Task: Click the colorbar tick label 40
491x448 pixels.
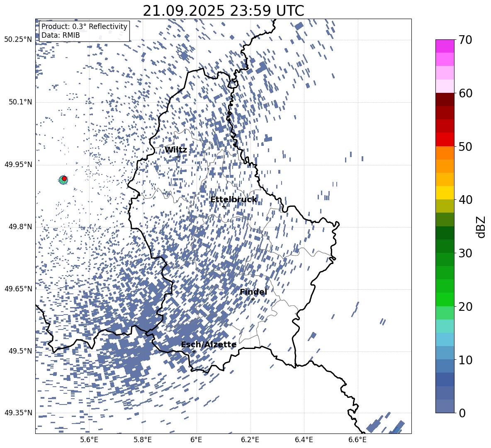Action: [x=465, y=200]
